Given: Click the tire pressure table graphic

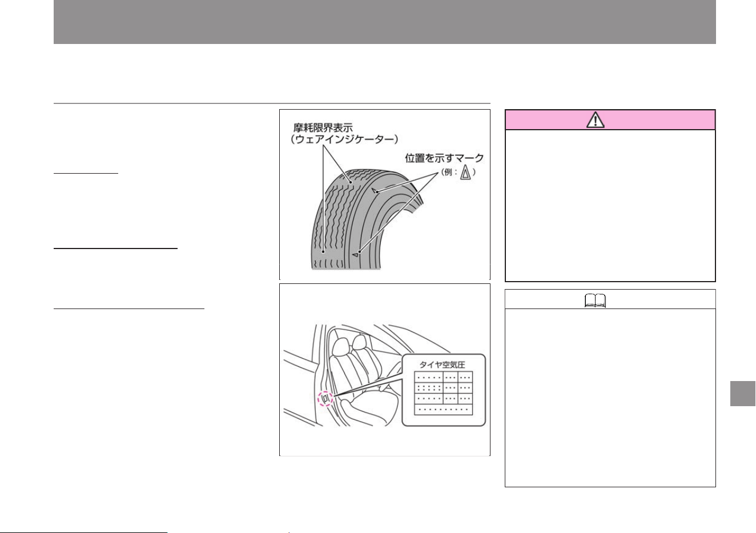Looking at the screenshot, I should (x=444, y=393).
